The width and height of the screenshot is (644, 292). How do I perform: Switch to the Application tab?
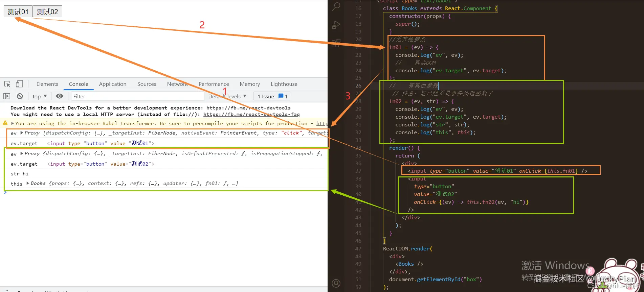coord(113,84)
